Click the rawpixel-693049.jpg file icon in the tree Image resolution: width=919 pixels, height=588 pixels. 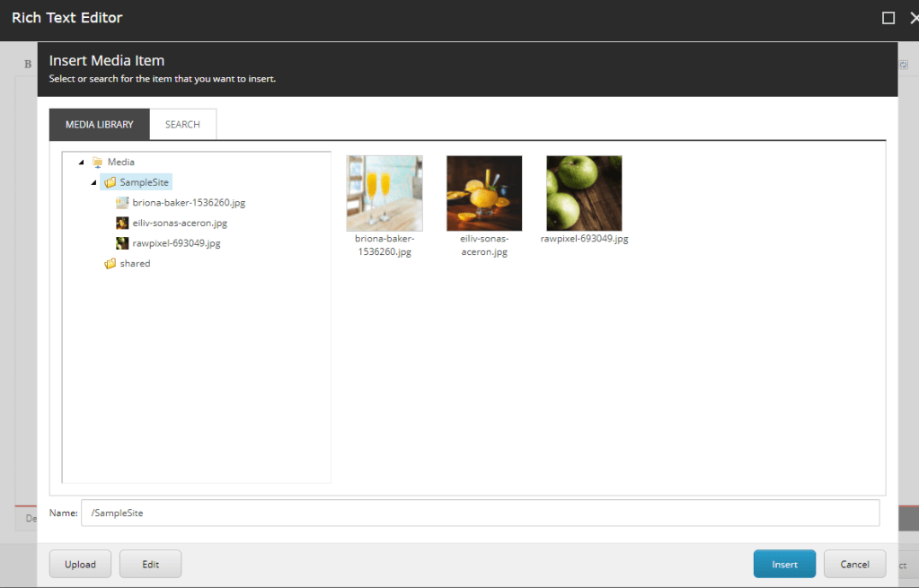point(122,243)
